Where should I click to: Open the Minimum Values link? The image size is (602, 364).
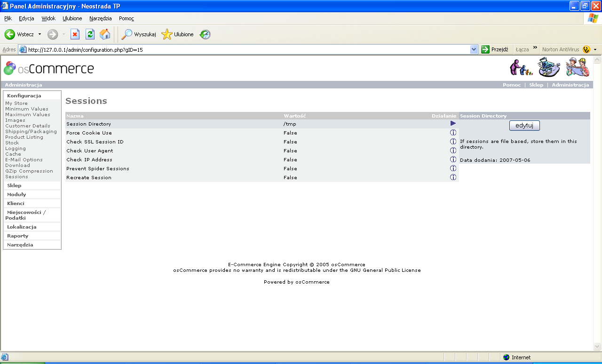point(27,109)
